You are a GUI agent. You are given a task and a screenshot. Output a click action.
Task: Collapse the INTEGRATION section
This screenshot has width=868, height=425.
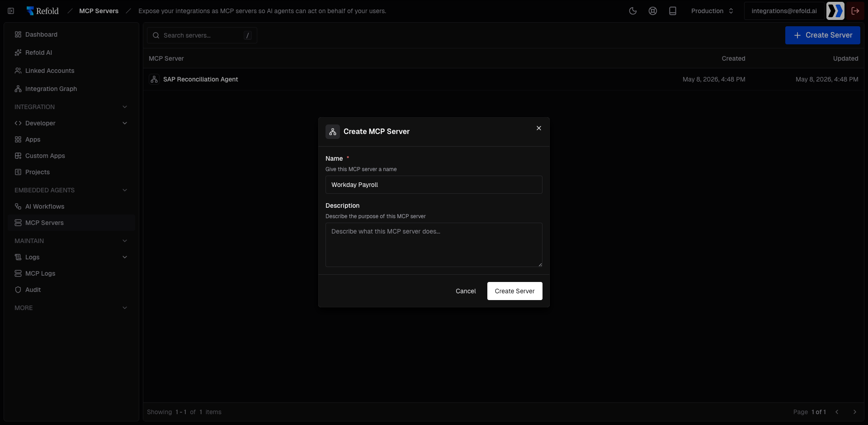[x=71, y=107]
